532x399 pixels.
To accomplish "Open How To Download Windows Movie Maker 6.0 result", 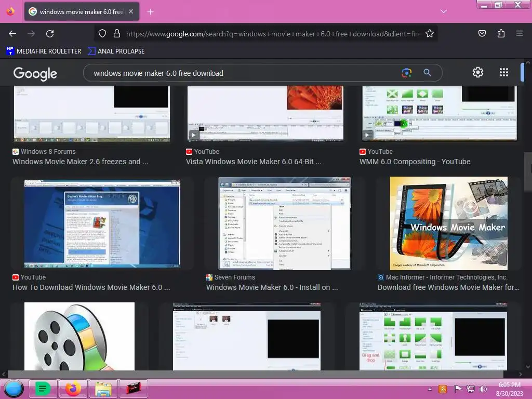I will pyautogui.click(x=91, y=287).
